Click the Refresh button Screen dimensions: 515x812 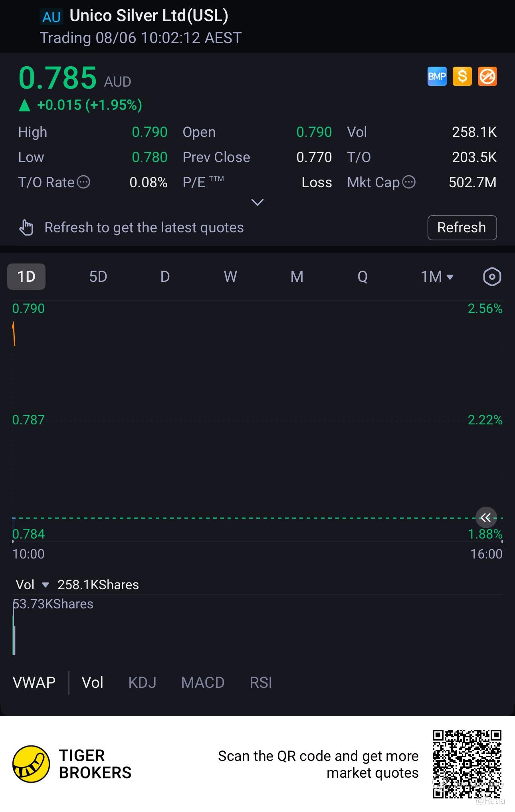click(462, 228)
